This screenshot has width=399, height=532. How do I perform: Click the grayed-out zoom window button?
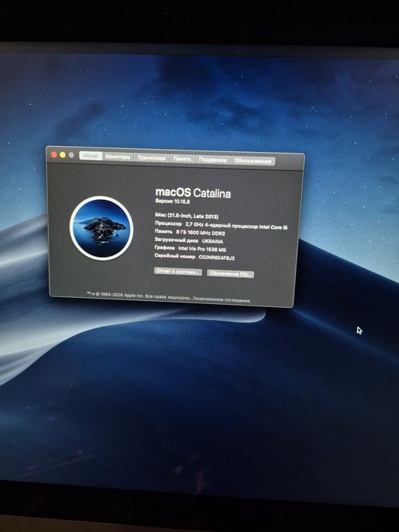[x=71, y=155]
